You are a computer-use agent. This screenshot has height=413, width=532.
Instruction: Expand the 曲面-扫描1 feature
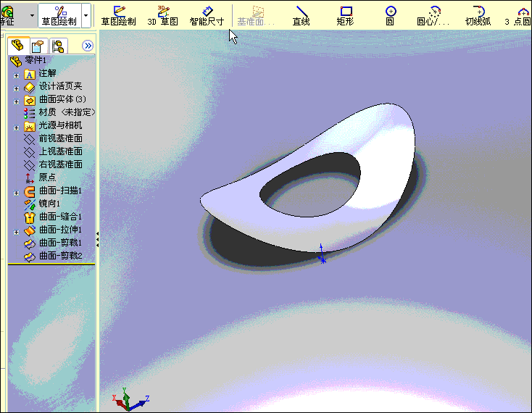16,193
